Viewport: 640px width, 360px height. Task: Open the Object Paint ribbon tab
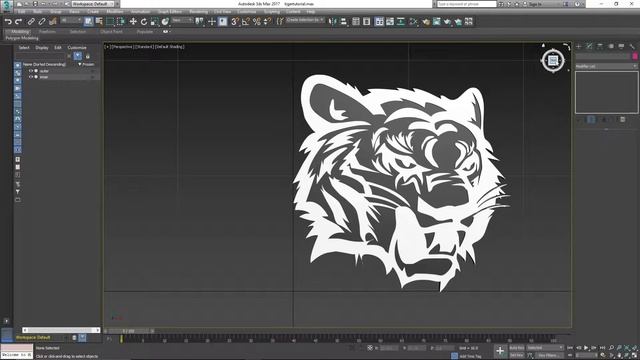(111, 31)
